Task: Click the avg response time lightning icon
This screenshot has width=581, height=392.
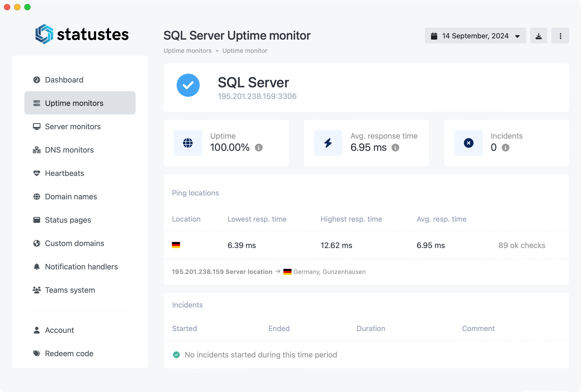Action: (328, 143)
